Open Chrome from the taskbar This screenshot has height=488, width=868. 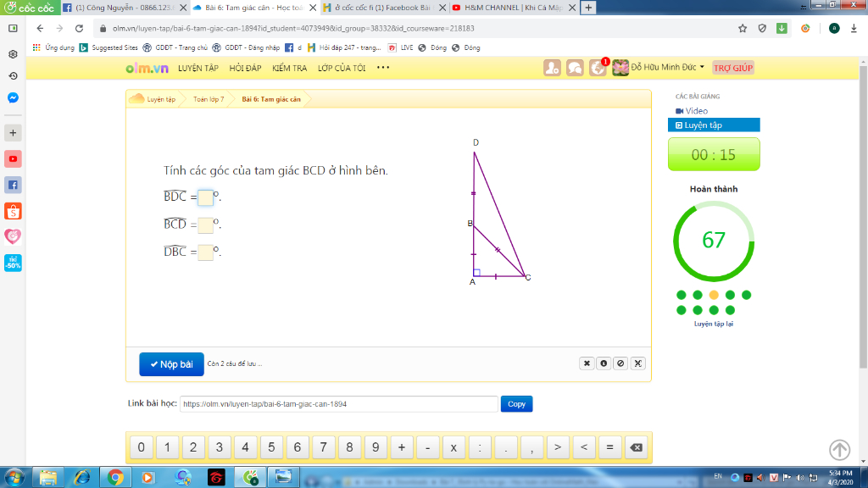[115, 477]
